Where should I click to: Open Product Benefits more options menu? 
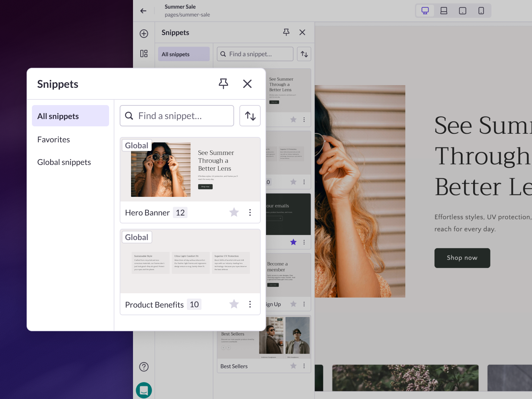(250, 304)
